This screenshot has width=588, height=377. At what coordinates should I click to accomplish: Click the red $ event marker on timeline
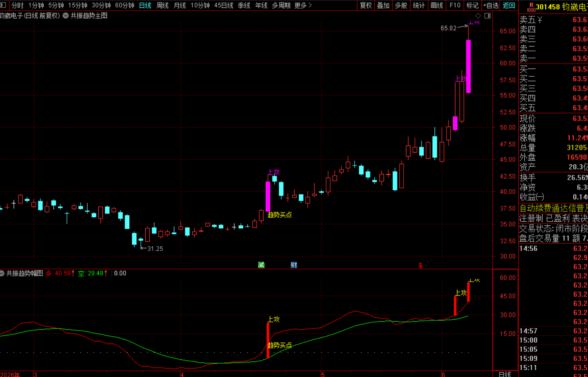[x=421, y=266]
